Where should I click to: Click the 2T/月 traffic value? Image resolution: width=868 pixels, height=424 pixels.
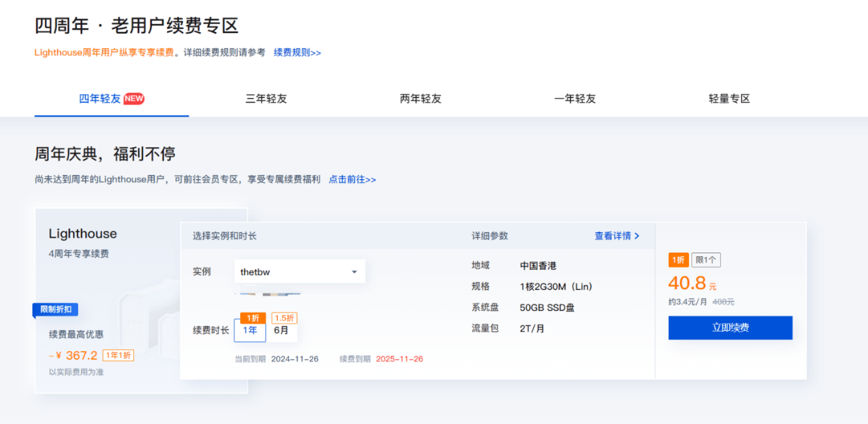point(532,329)
